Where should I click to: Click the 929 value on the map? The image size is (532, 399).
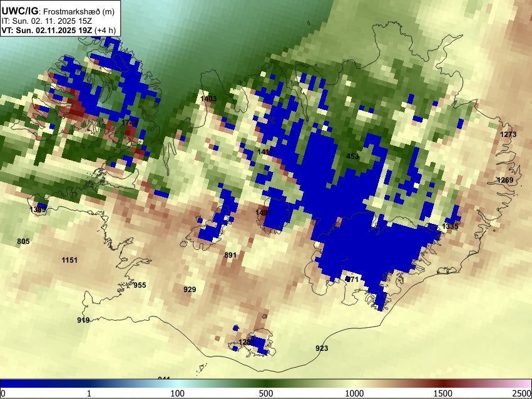(x=190, y=289)
